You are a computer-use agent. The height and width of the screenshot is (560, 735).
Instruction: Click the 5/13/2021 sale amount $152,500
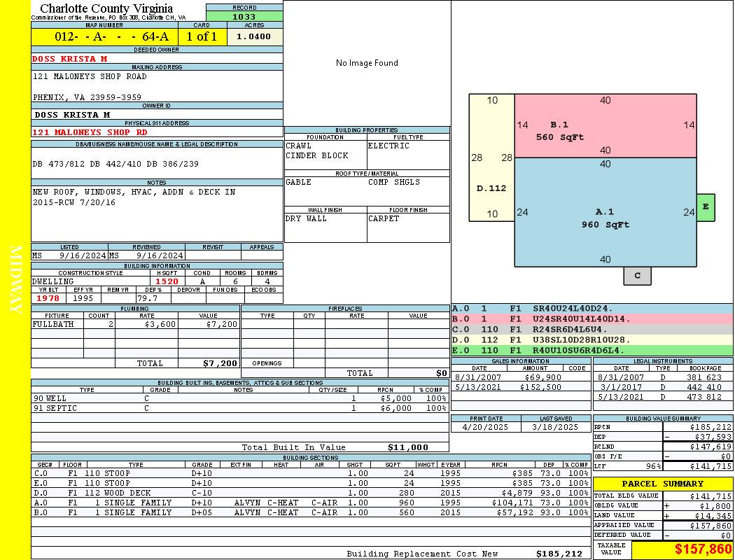coord(540,388)
